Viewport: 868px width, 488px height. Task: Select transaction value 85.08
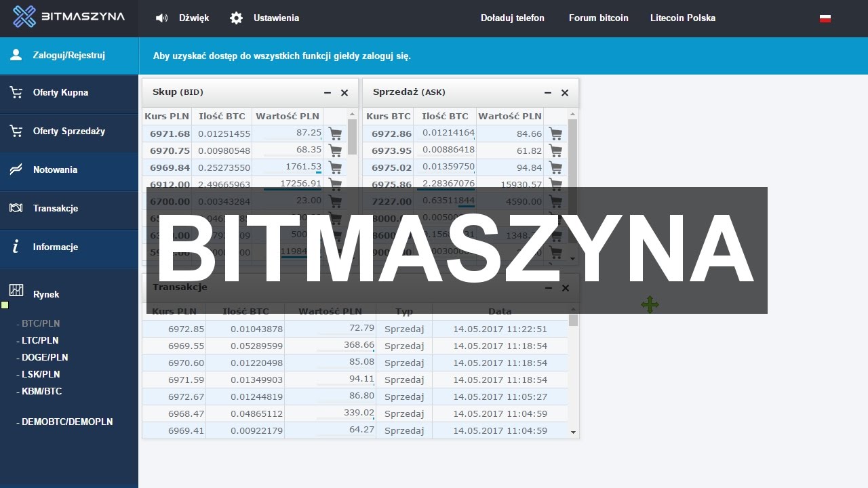362,362
